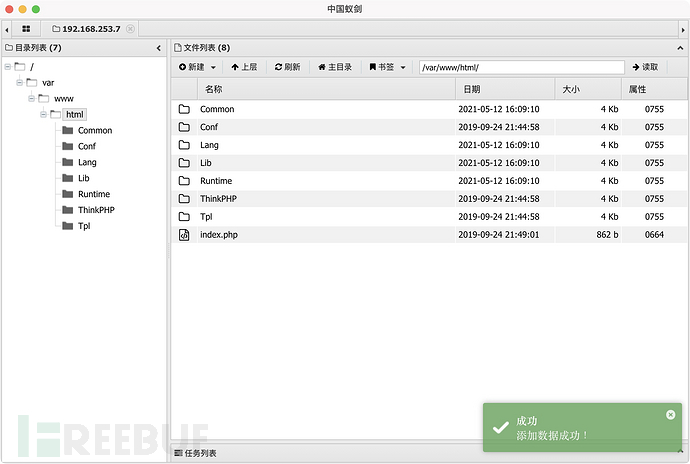Image resolution: width=690 pixels, height=464 pixels.
Task: Collapse the var tree node
Action: (x=19, y=83)
